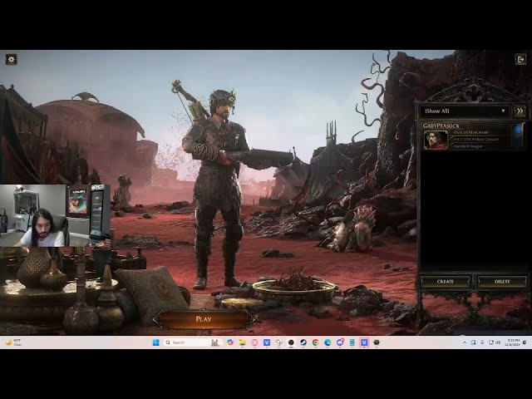Open Steam from the taskbar
This screenshot has height=399, width=532.
[303, 342]
